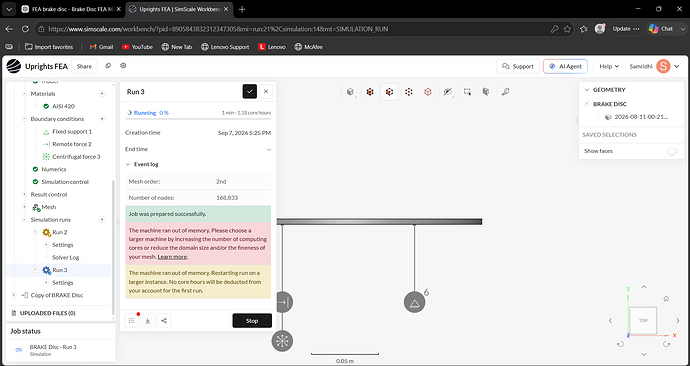Open the measure tool in viewer toolbar

[506, 92]
